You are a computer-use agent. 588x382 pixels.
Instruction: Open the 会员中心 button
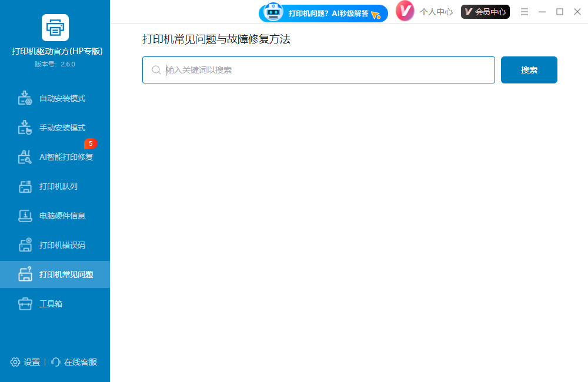click(x=485, y=12)
